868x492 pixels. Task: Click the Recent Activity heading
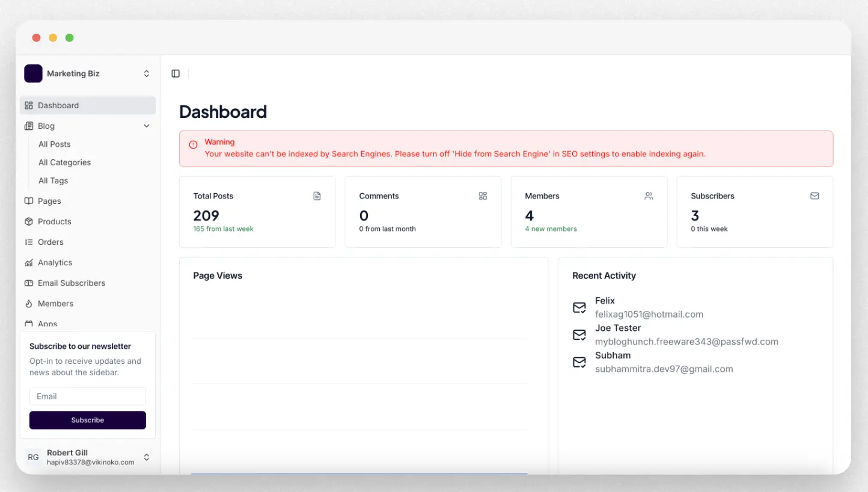[x=604, y=275]
